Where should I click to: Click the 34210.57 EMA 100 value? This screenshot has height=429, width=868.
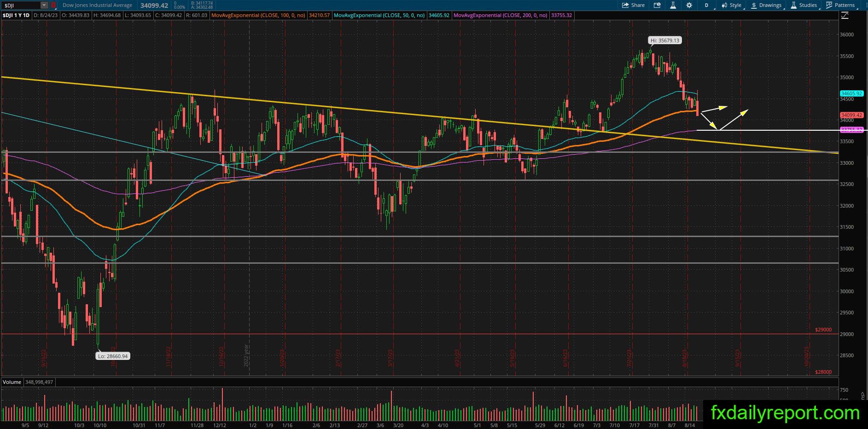coord(319,15)
